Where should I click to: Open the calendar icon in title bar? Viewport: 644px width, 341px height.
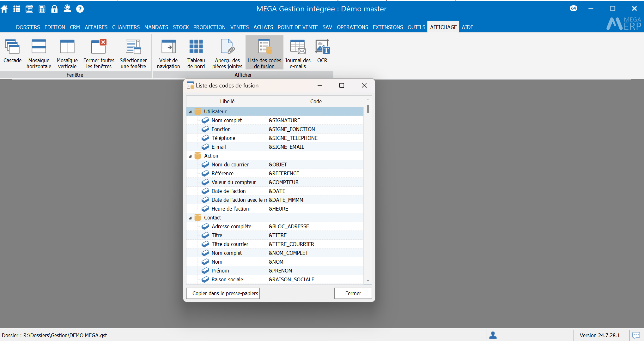click(x=29, y=9)
